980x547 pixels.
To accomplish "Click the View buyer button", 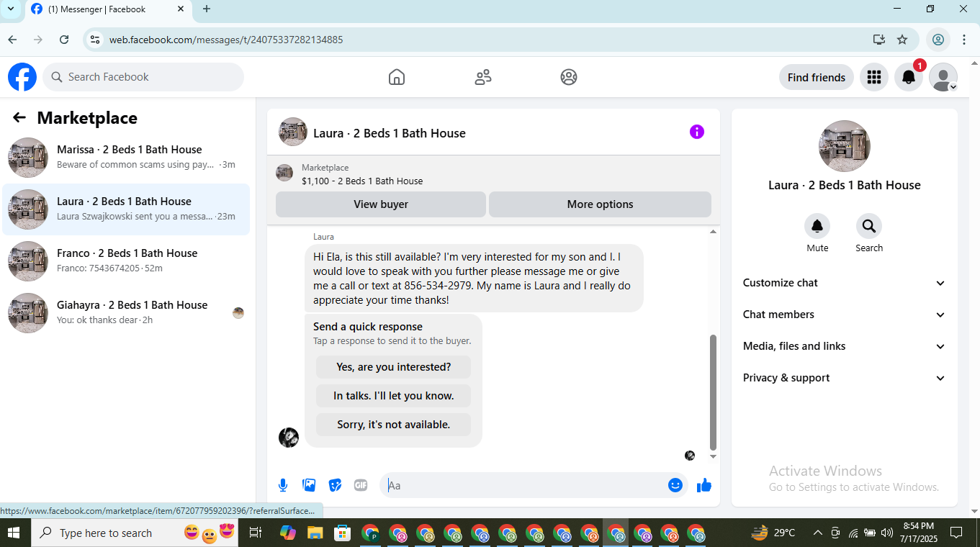I will tap(381, 204).
